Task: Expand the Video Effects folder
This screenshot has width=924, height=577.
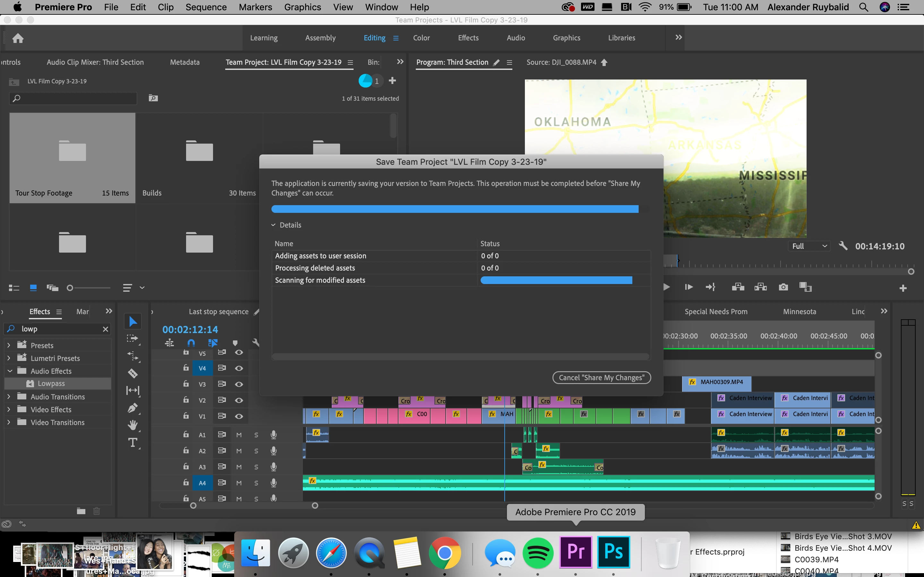Action: (9, 409)
